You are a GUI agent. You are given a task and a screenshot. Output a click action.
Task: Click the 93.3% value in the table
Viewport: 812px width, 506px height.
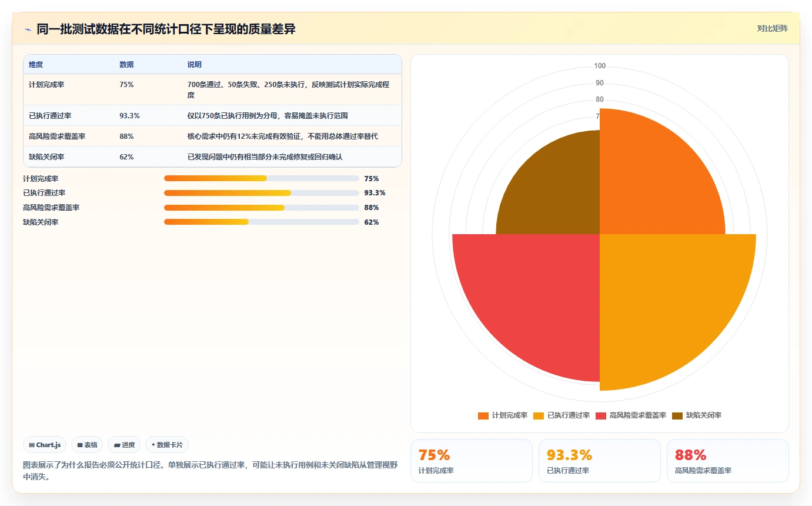[129, 116]
